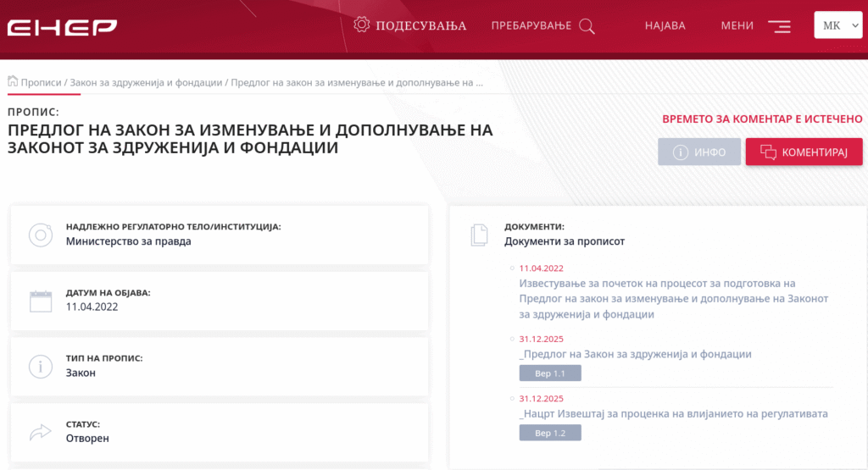Select publication date 11.04.2022 in left card
Viewport: 868px width, 470px height.
pos(92,307)
